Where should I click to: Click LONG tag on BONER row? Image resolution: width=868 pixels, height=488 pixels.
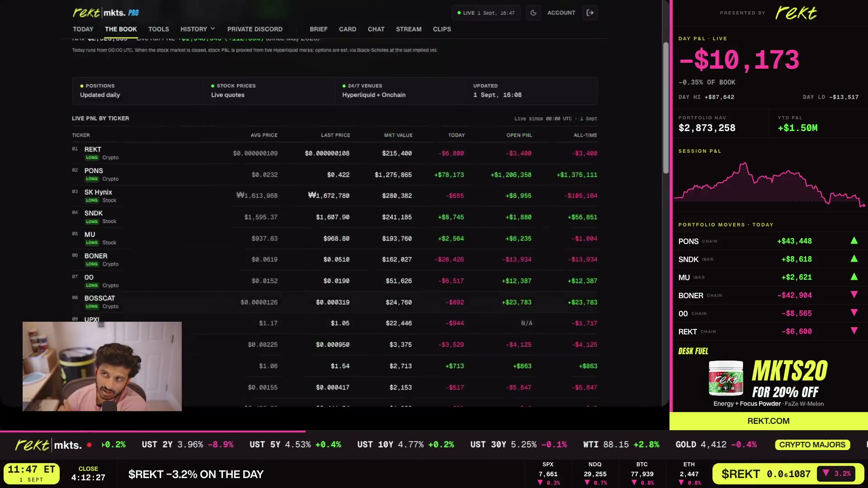point(92,264)
